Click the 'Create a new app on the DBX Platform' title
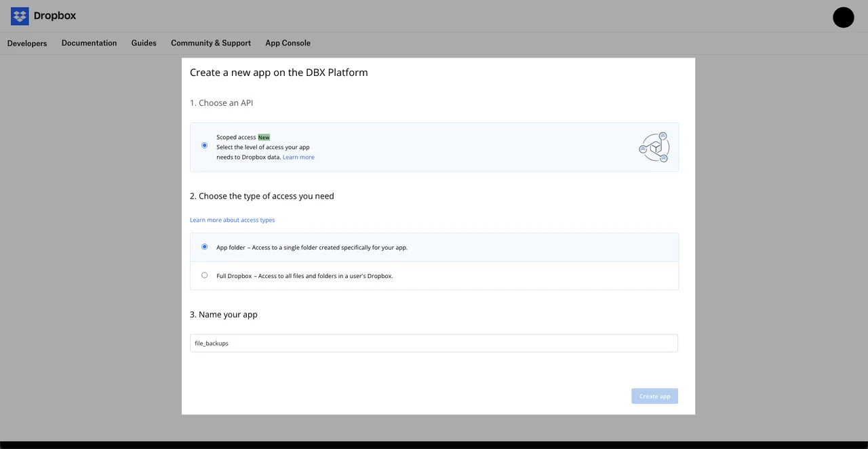 point(279,73)
